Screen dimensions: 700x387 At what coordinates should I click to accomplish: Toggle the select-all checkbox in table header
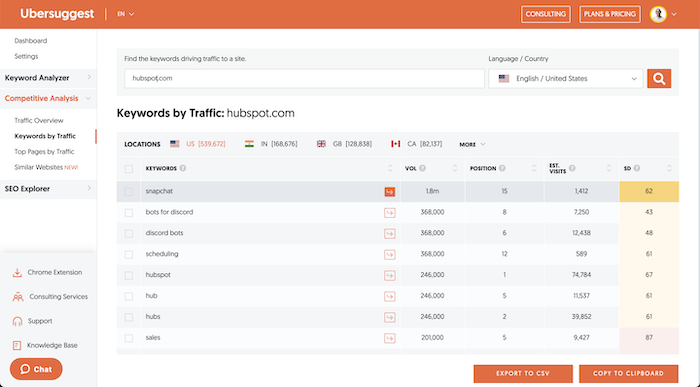tap(129, 169)
